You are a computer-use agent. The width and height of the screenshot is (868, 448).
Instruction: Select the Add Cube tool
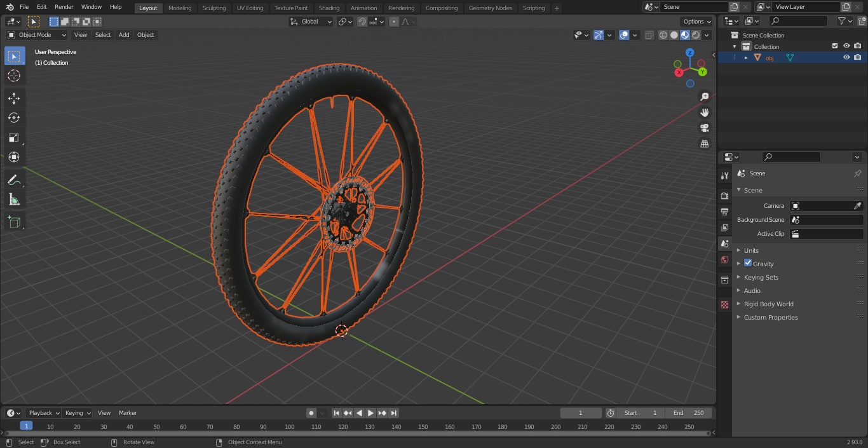(14, 222)
